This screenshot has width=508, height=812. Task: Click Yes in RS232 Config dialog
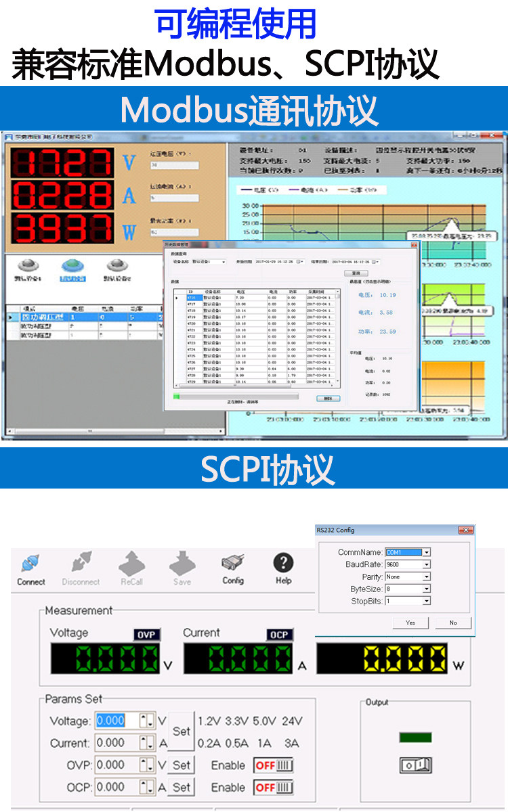click(410, 623)
